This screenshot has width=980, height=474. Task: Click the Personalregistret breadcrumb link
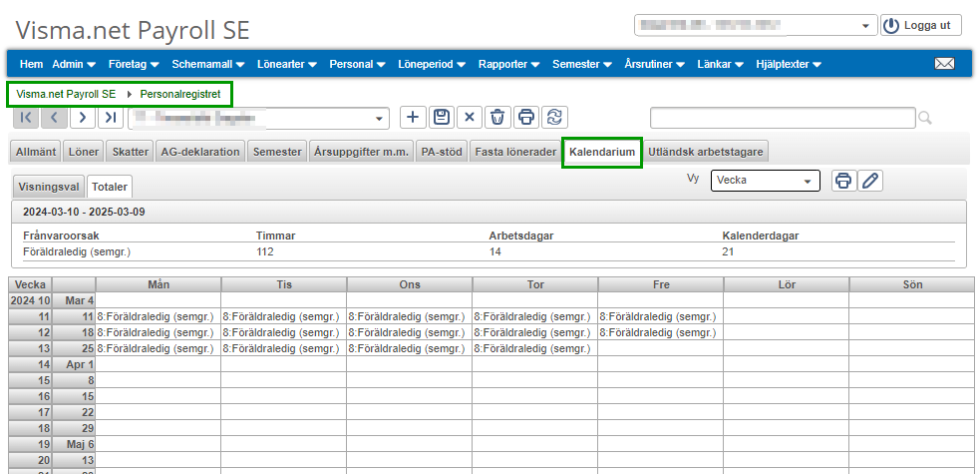pos(180,95)
